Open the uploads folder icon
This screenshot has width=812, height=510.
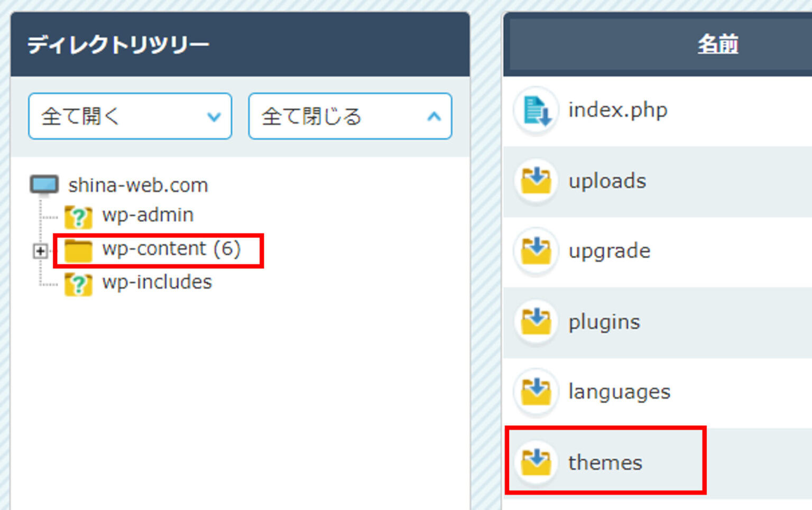tap(536, 180)
